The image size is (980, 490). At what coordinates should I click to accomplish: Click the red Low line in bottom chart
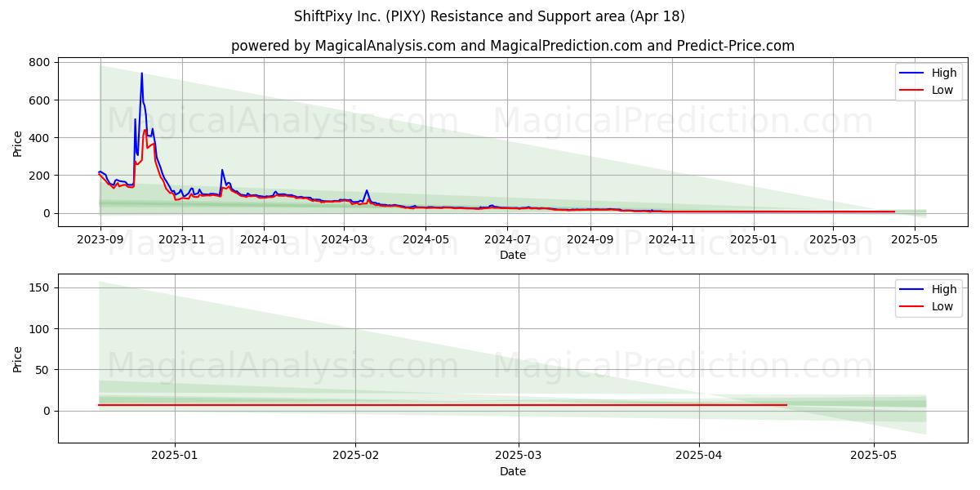click(x=443, y=404)
